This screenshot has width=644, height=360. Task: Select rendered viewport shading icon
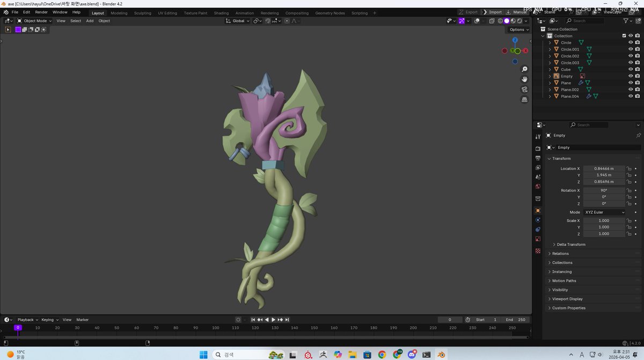point(519,21)
